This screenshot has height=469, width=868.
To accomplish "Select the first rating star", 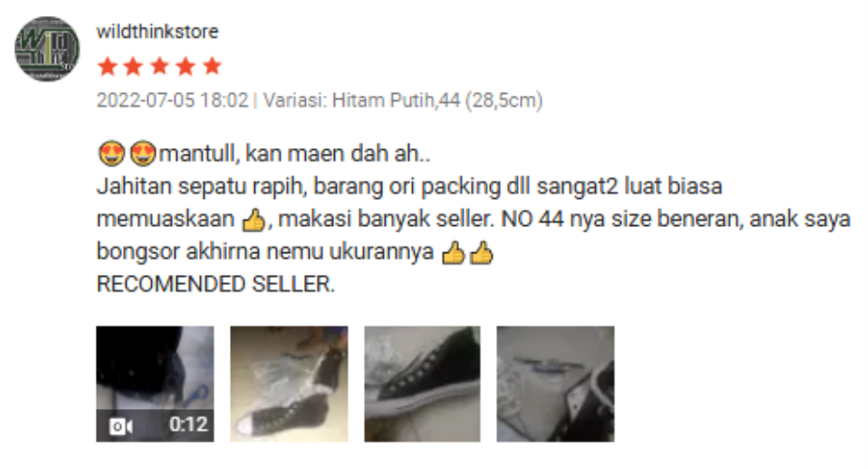I will point(107,67).
